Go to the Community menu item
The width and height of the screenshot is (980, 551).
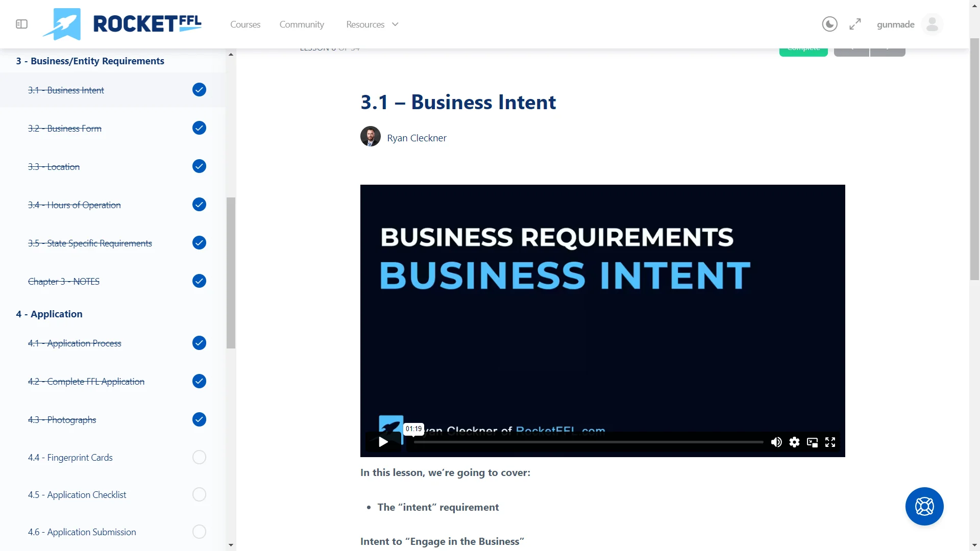(x=302, y=24)
